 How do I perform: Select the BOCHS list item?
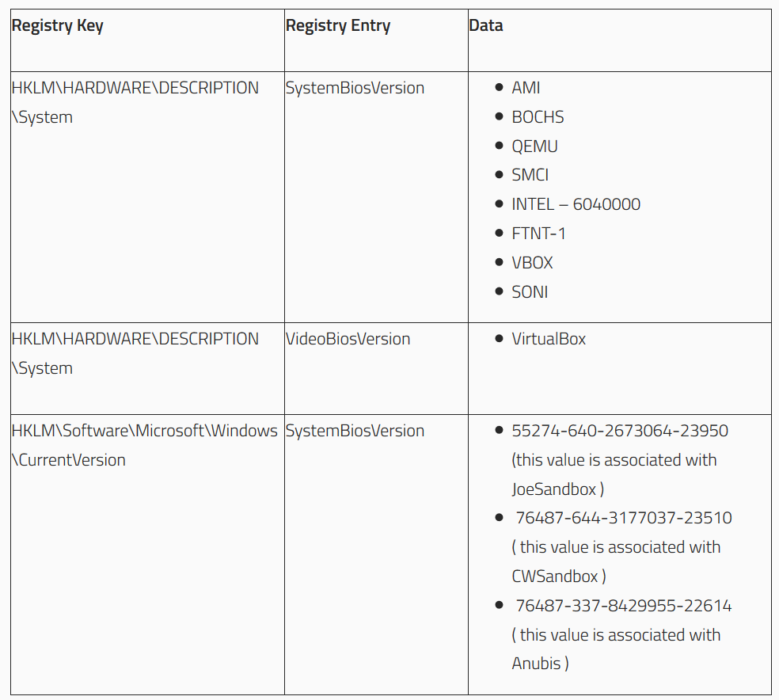(x=538, y=117)
